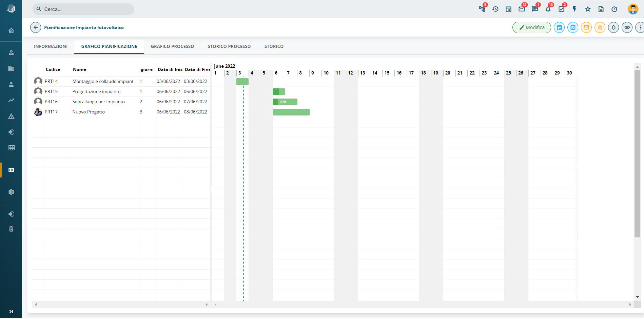Go back with the arrow button

pos(36,27)
